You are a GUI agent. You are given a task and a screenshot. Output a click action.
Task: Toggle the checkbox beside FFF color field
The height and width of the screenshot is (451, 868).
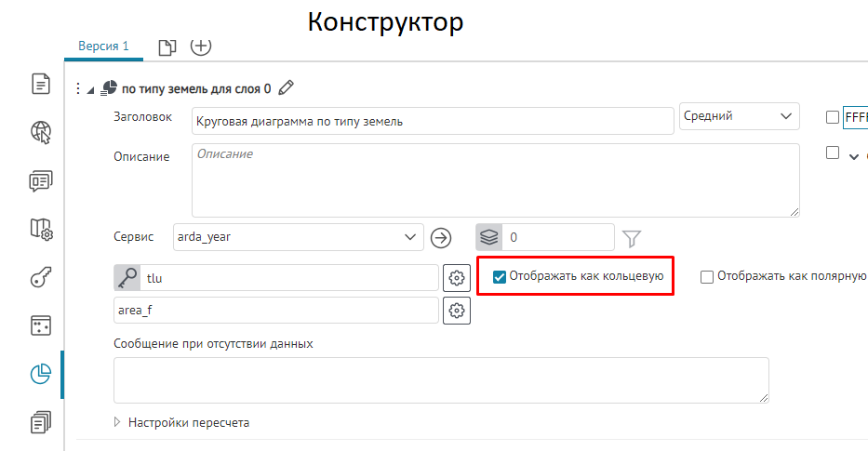coord(833,117)
